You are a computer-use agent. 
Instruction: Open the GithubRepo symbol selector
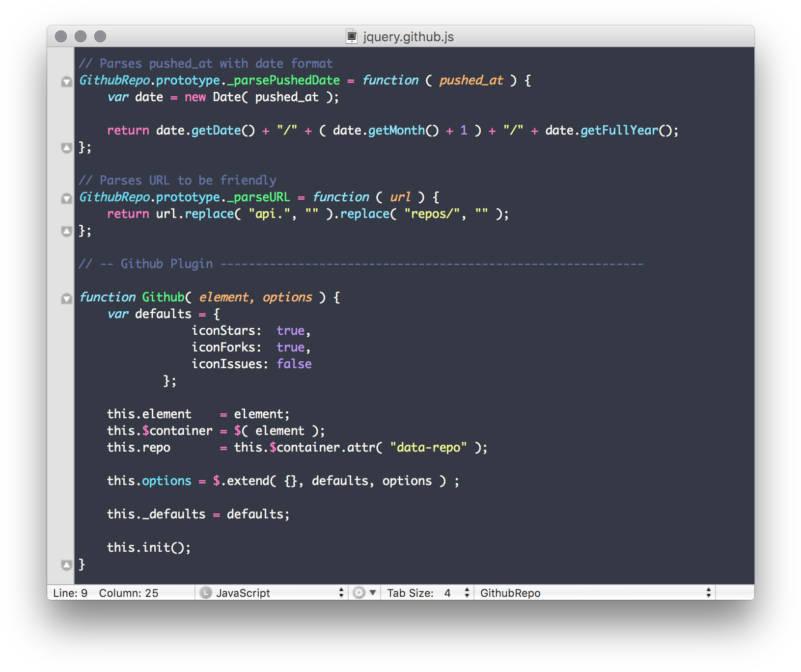pyautogui.click(x=595, y=593)
